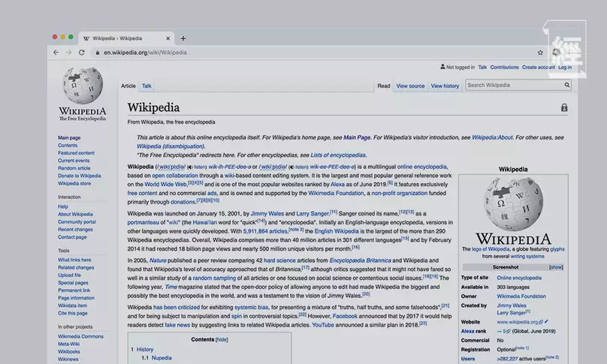Open Wikimedia Commons link
This screenshot has width=607, height=364.
pos(80,336)
